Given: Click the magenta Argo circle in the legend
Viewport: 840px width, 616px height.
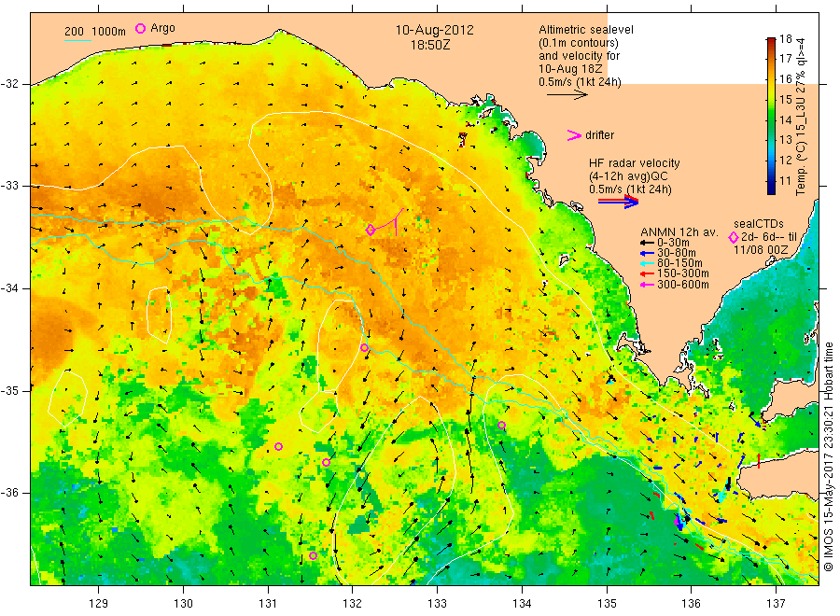Looking at the screenshot, I should 140,28.
